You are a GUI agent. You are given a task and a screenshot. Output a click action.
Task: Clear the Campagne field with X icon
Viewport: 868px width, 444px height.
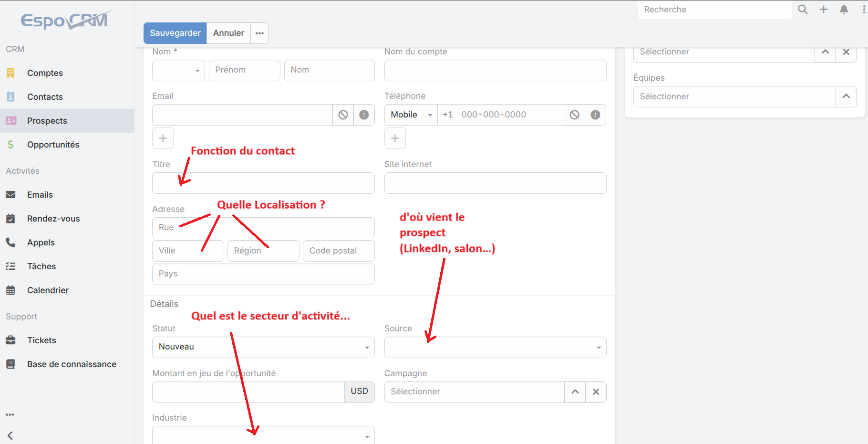[596, 392]
